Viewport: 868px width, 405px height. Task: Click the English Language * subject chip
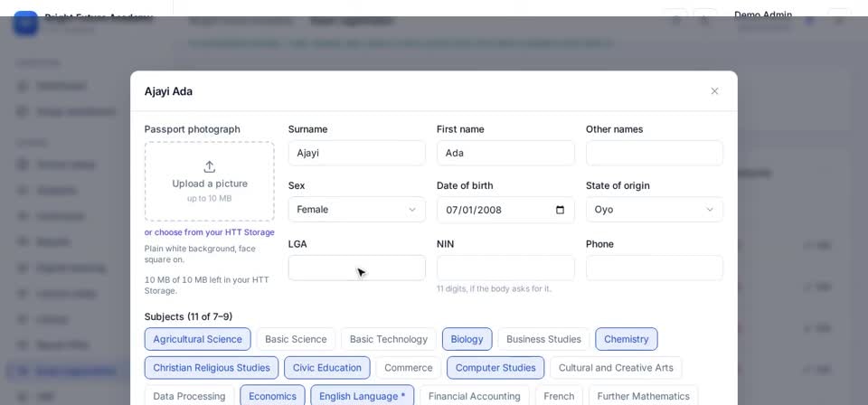pyautogui.click(x=362, y=396)
